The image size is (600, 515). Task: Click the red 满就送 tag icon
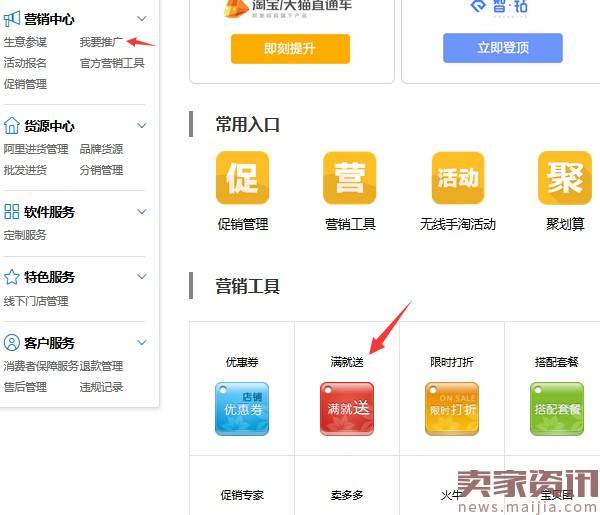(x=347, y=409)
